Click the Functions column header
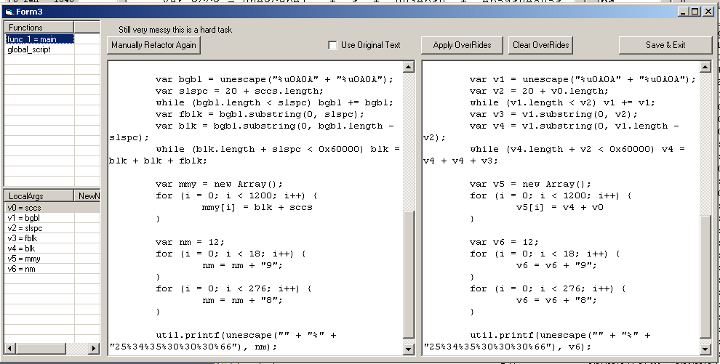Screen dimensions: 720x364 click(39, 28)
